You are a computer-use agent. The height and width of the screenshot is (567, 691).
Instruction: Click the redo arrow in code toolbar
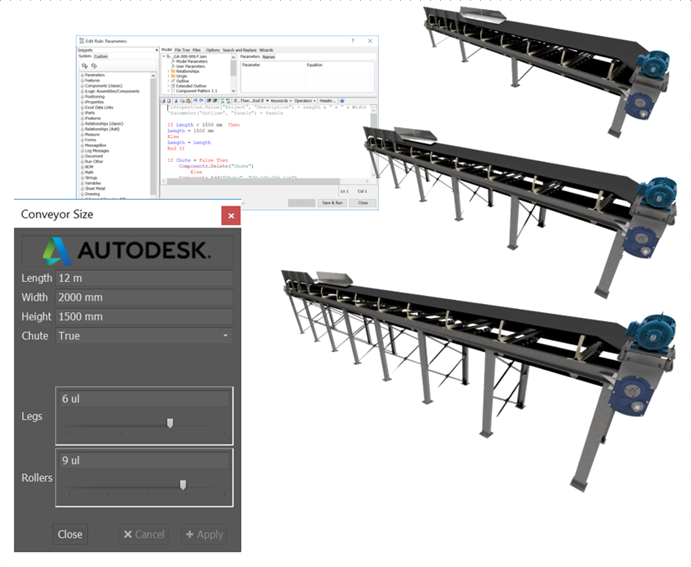[x=201, y=101]
